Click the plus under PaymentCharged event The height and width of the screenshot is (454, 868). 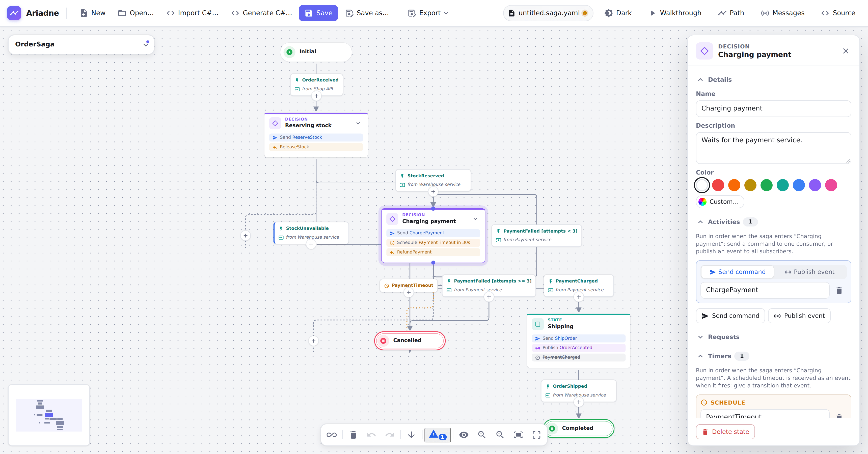(579, 297)
